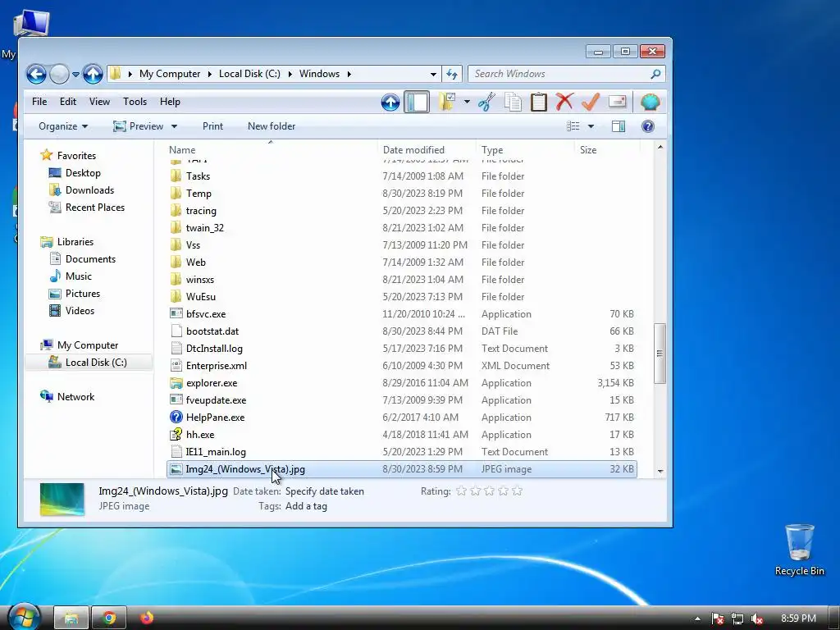Click the Print command

(x=212, y=126)
